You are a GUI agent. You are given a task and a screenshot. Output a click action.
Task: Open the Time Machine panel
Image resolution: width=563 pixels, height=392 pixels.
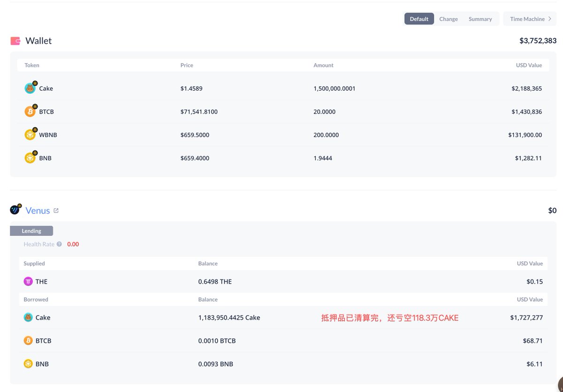tap(530, 19)
